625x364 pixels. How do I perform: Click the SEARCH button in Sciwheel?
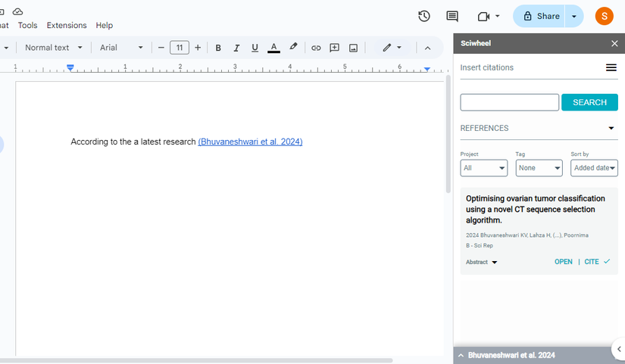tap(589, 102)
